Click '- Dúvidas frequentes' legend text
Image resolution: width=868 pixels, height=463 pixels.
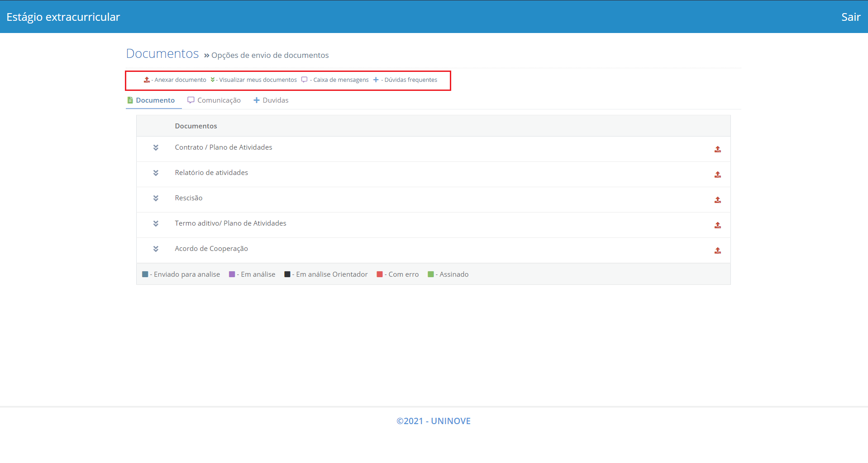[409, 80]
